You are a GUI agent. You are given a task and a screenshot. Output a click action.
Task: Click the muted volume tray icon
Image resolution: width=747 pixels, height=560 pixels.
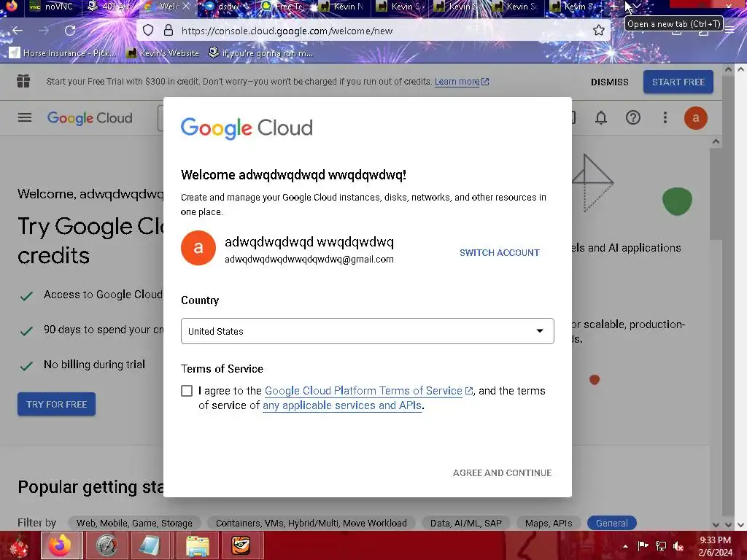(x=678, y=545)
